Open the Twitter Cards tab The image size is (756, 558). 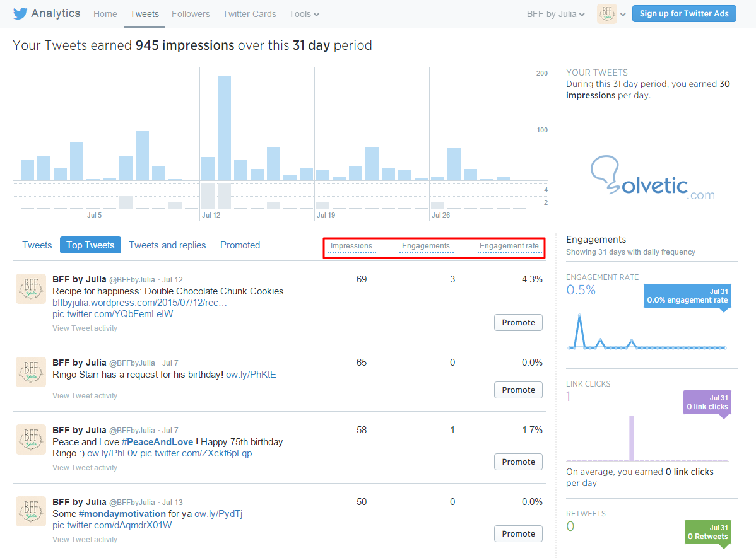249,14
